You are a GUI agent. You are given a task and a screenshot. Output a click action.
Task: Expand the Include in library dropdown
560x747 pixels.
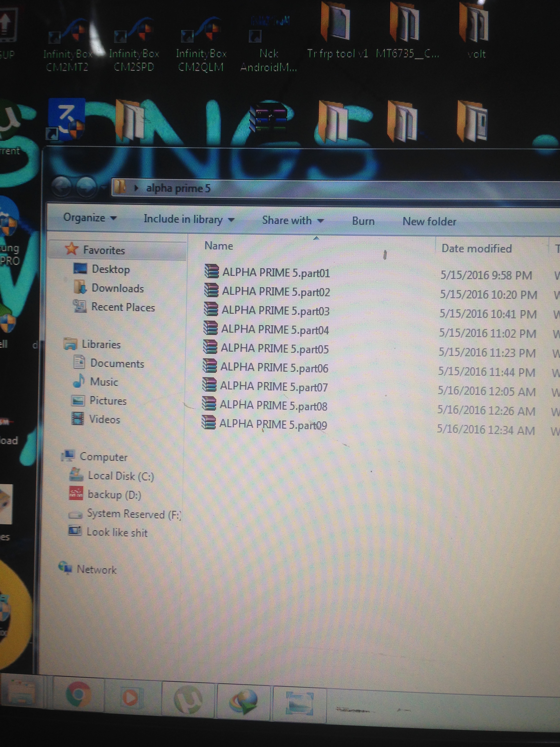[x=188, y=219]
